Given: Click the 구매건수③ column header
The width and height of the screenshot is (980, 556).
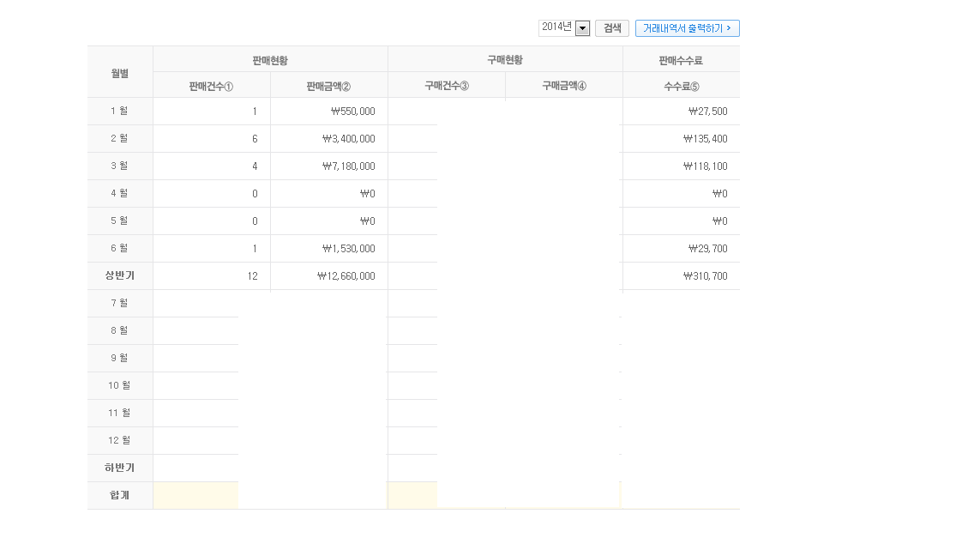Looking at the screenshot, I should coord(447,86).
